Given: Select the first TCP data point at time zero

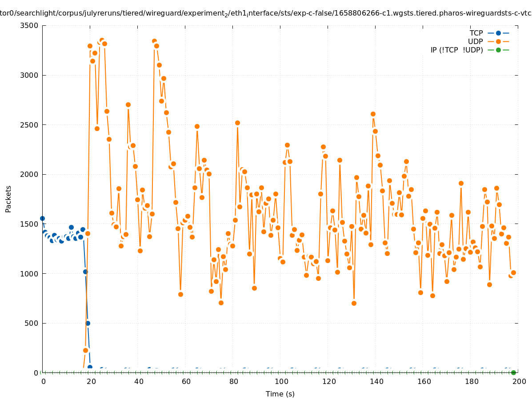Looking at the screenshot, I should 42,218.
